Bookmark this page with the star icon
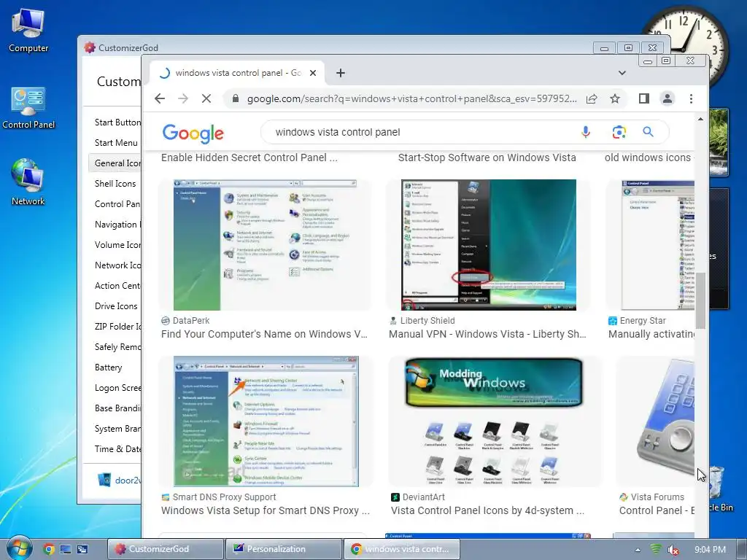The width and height of the screenshot is (747, 560). (x=615, y=98)
